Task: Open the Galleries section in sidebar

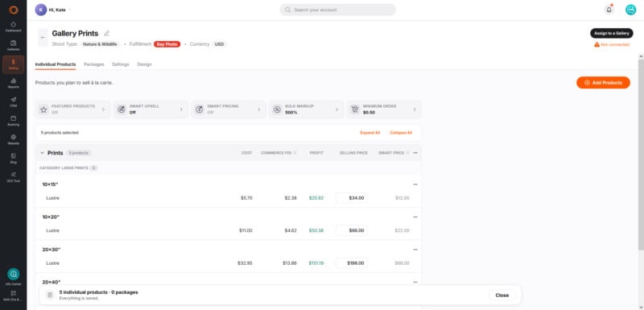Action: click(13, 45)
